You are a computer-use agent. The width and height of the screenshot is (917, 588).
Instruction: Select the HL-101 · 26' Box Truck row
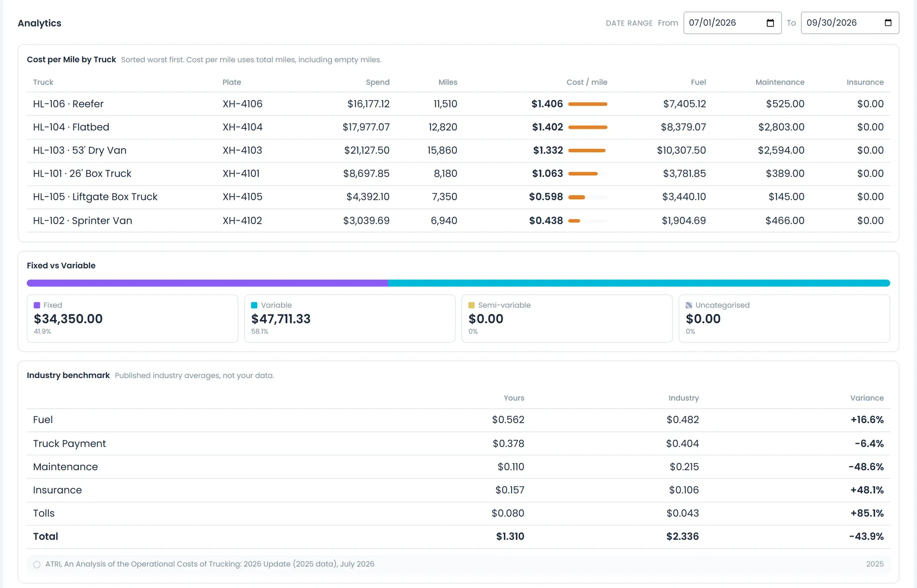pos(459,174)
